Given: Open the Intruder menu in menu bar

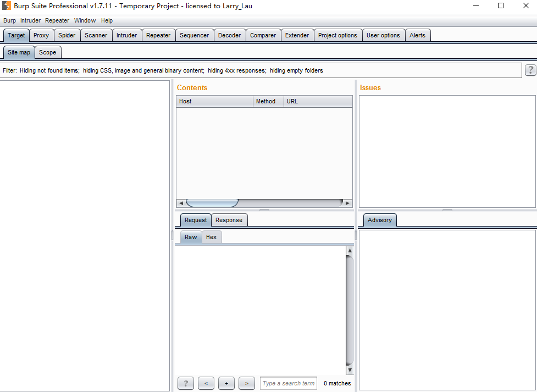Looking at the screenshot, I should pyautogui.click(x=30, y=20).
